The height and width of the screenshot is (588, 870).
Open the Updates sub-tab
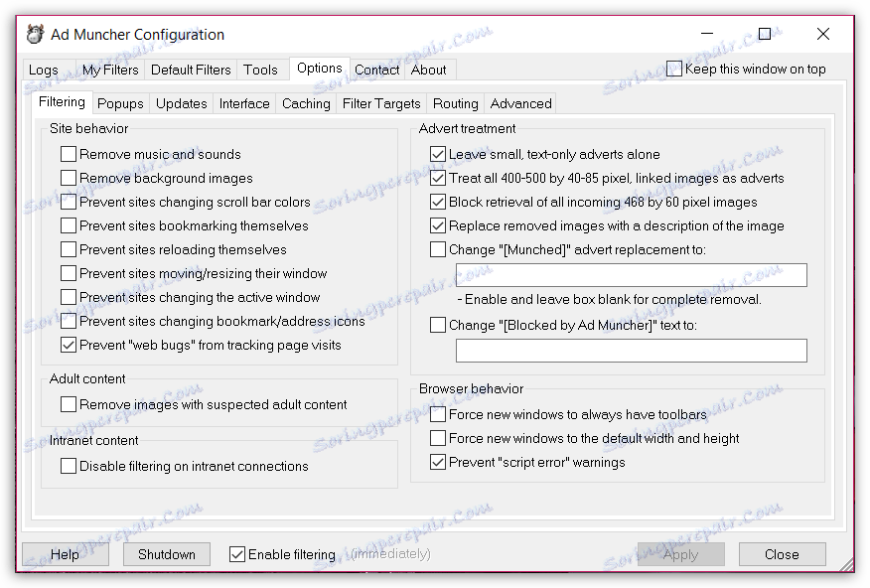pyautogui.click(x=181, y=103)
